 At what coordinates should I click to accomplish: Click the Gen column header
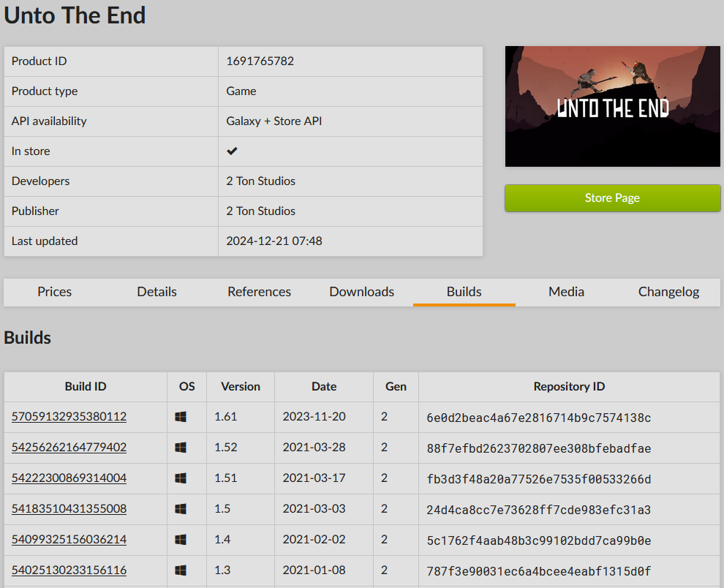pyautogui.click(x=396, y=387)
